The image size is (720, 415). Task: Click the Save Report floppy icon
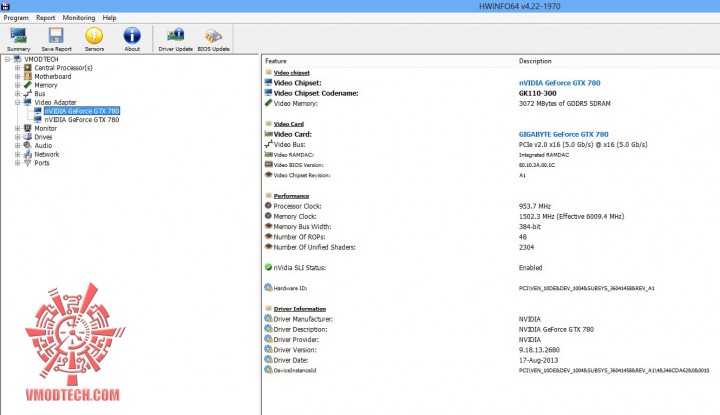[x=56, y=36]
